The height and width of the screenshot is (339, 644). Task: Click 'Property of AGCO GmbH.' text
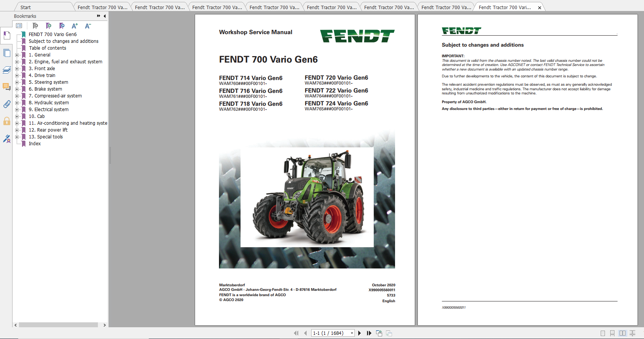point(464,102)
